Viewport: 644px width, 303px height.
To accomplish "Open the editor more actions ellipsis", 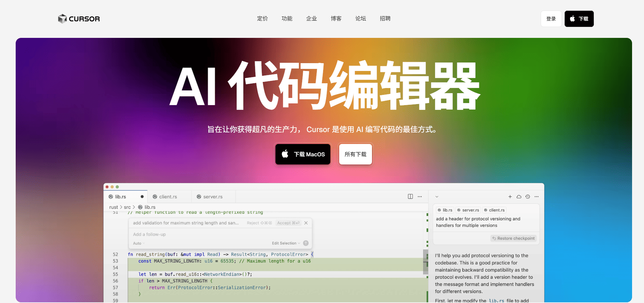I will 420,197.
